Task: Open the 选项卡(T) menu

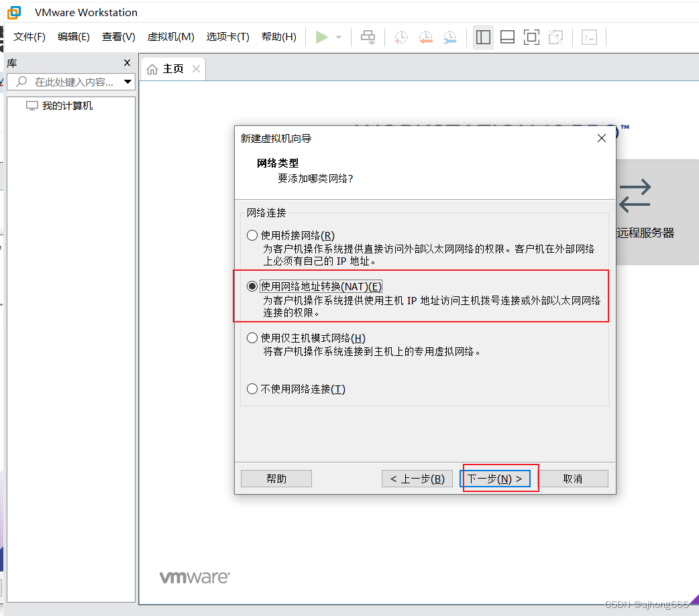Action: coord(228,36)
